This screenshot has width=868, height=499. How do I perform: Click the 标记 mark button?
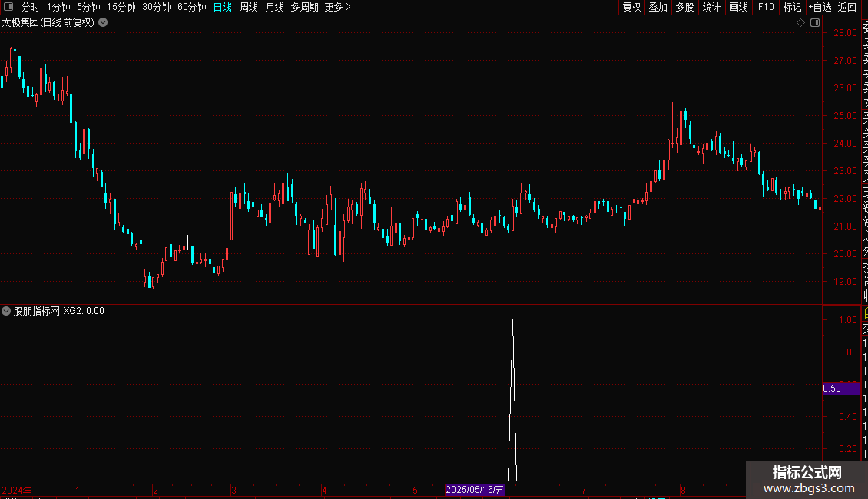point(792,7)
